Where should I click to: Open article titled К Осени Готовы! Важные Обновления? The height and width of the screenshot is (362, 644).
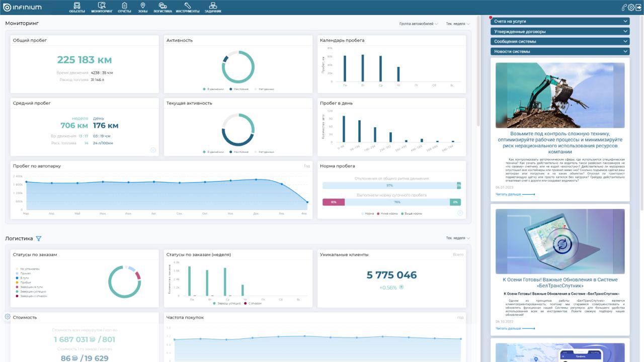point(560,283)
